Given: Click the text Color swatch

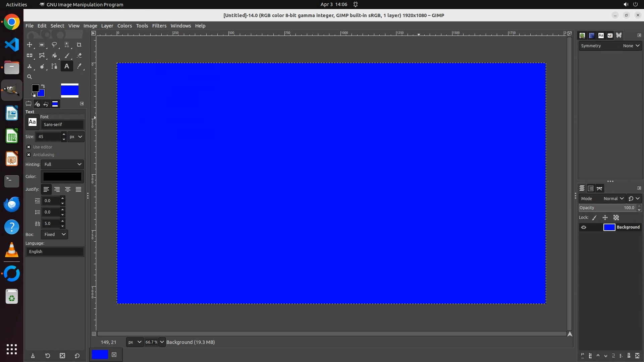Looking at the screenshot, I should 62,177.
